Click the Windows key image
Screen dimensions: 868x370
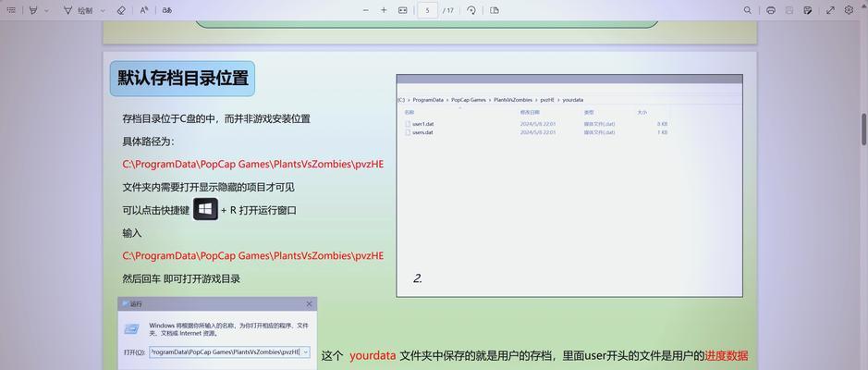coord(205,209)
